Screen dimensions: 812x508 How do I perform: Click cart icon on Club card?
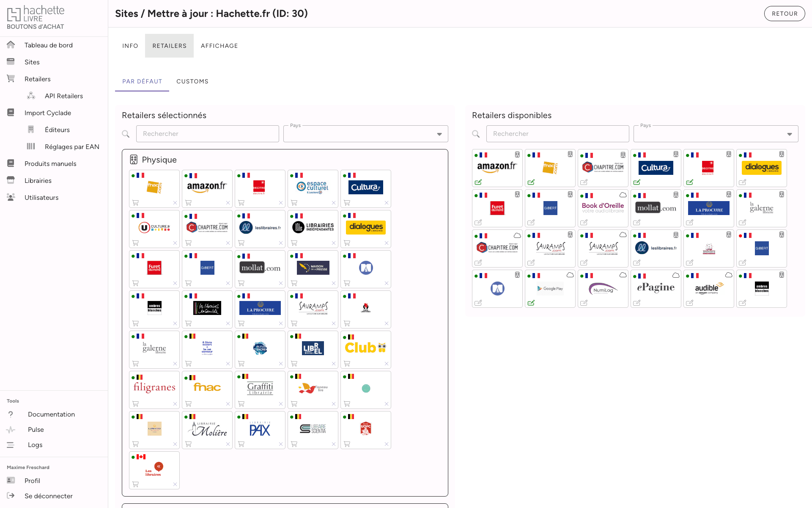pos(347,364)
